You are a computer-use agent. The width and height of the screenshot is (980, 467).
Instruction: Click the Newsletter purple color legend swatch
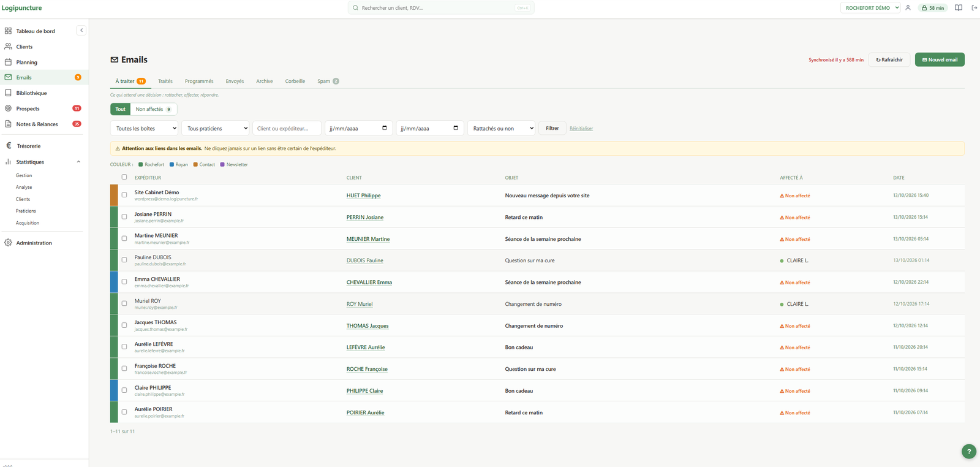coord(222,164)
